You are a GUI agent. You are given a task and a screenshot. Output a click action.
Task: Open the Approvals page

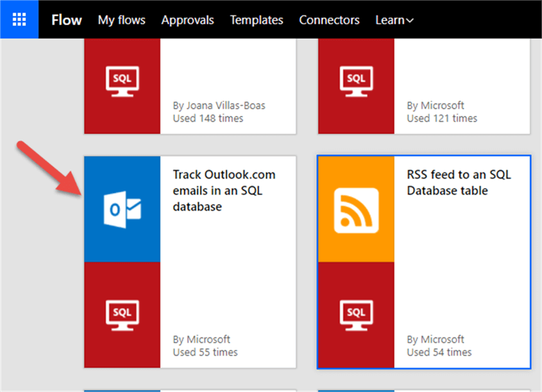[x=187, y=20]
